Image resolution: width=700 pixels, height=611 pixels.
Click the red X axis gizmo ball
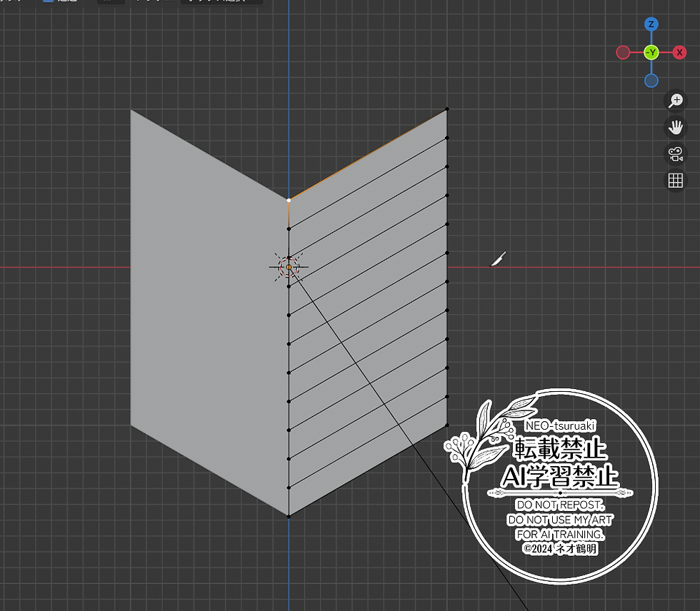(x=679, y=53)
